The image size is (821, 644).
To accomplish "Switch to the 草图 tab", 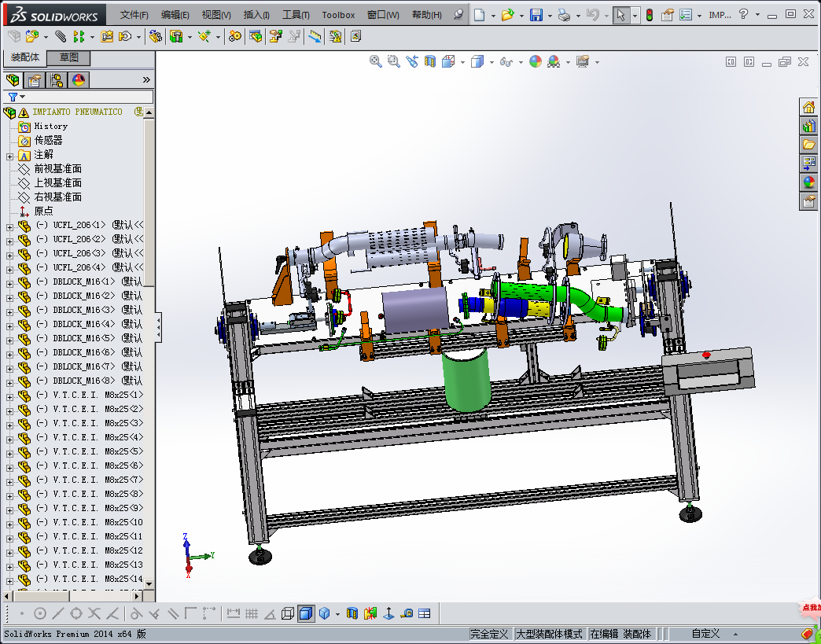I will (69, 58).
